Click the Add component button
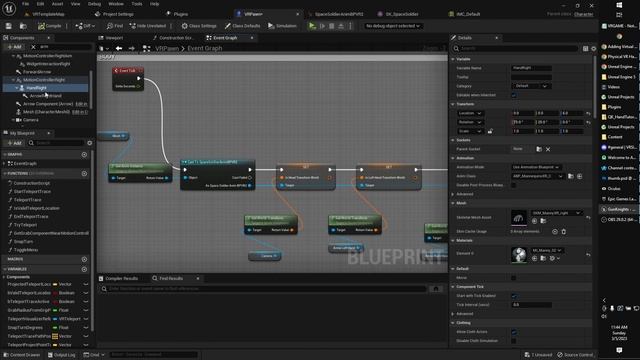The image size is (640, 360). tap(14, 47)
